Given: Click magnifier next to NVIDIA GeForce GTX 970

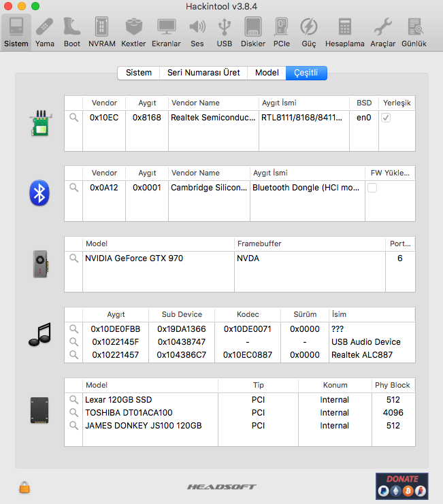Looking at the screenshot, I should tap(73, 258).
